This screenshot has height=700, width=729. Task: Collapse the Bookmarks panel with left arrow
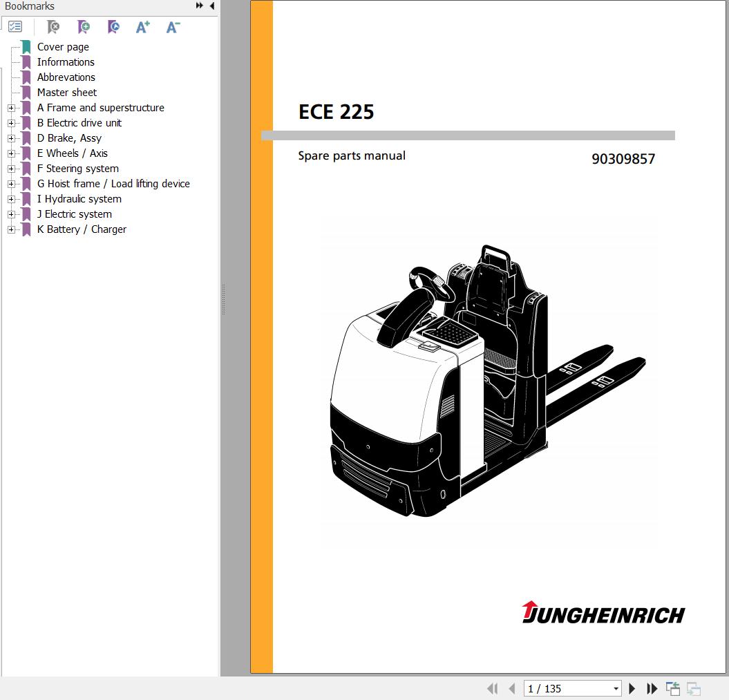click(x=212, y=6)
